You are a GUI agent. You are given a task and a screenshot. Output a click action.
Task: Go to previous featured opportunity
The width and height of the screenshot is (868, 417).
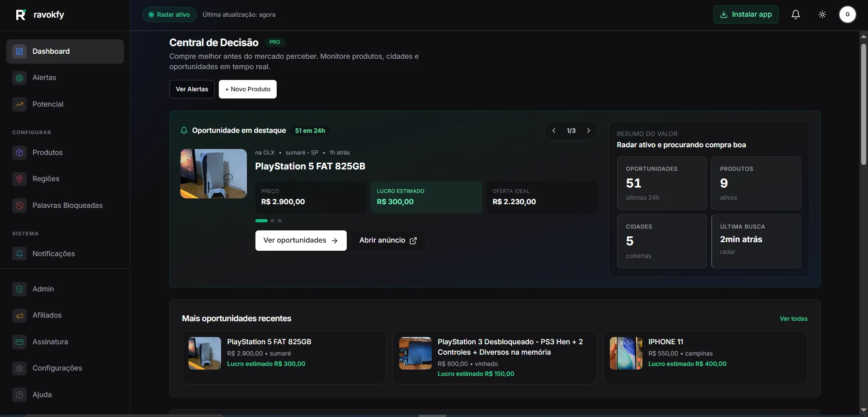(554, 131)
